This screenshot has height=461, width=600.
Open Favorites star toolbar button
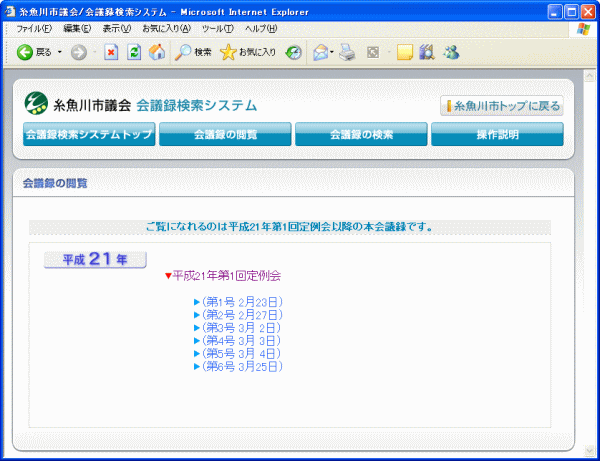[x=248, y=52]
